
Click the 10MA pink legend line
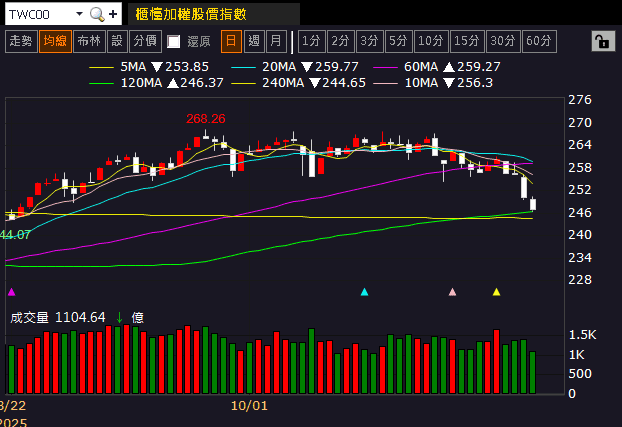[386, 84]
